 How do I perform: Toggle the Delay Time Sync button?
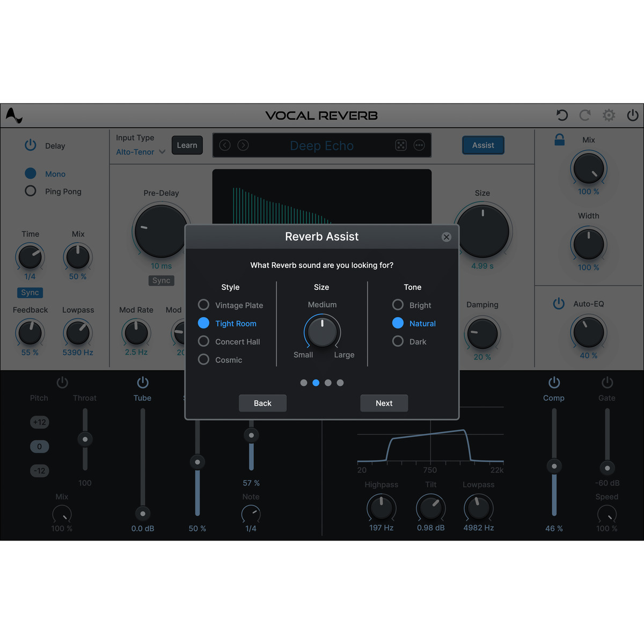coord(30,292)
